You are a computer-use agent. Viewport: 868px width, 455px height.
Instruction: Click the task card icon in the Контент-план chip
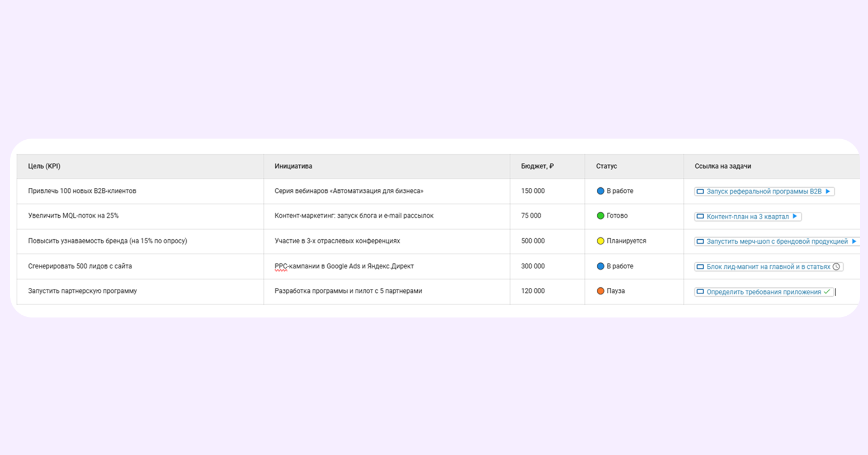(700, 216)
